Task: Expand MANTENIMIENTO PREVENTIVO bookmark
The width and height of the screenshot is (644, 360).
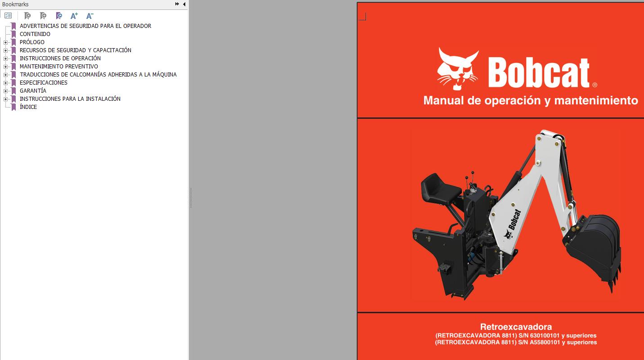Action: pyautogui.click(x=5, y=67)
